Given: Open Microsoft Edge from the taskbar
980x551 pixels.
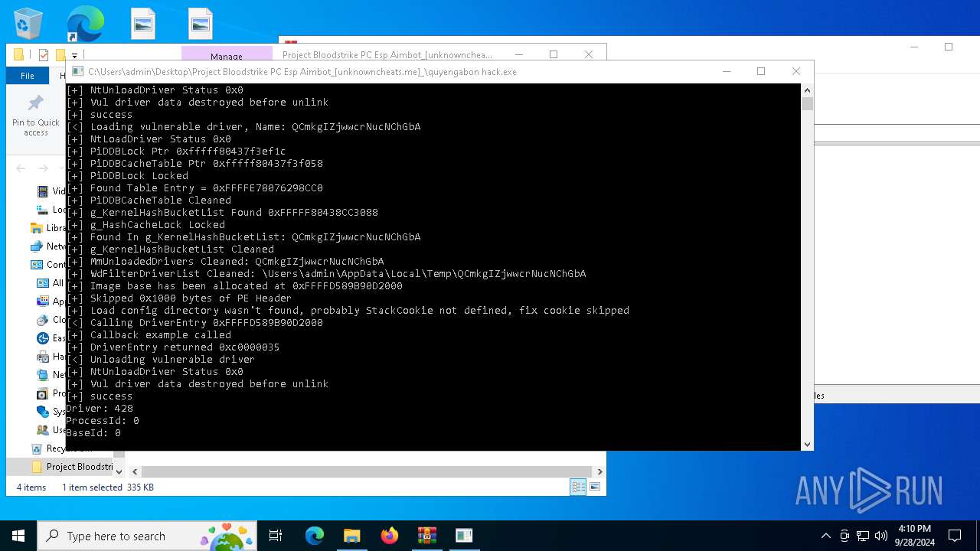Looking at the screenshot, I should tap(315, 536).
